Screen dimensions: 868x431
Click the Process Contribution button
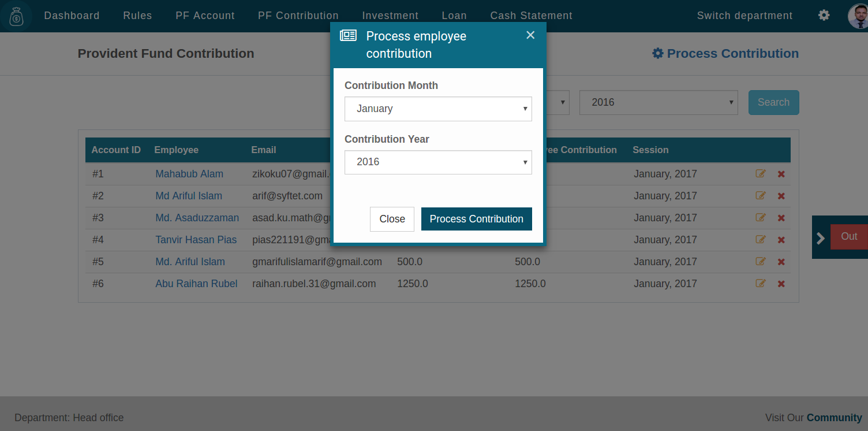point(476,219)
